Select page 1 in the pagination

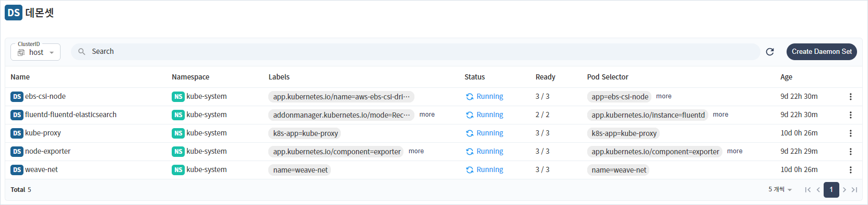(x=831, y=189)
